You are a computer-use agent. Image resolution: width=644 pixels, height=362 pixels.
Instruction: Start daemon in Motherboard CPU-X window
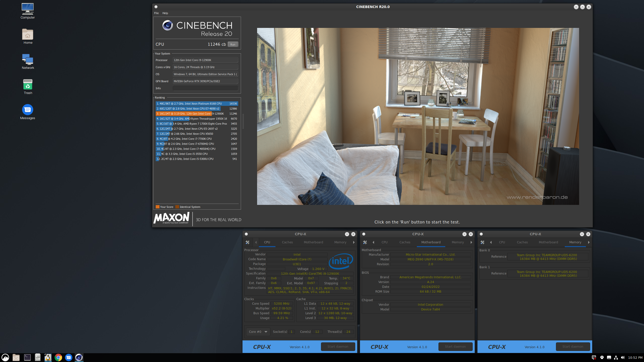455,347
